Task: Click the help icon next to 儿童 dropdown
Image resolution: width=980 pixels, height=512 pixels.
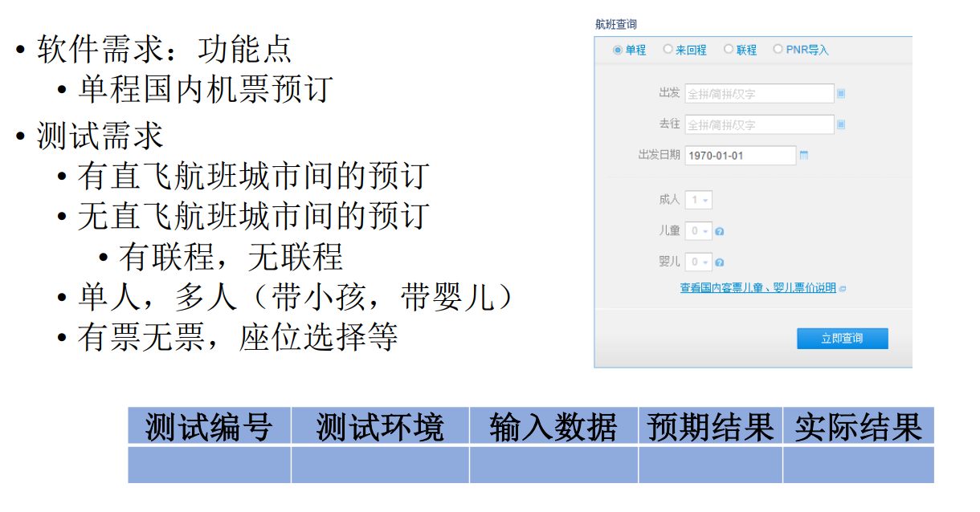Action: (x=720, y=232)
